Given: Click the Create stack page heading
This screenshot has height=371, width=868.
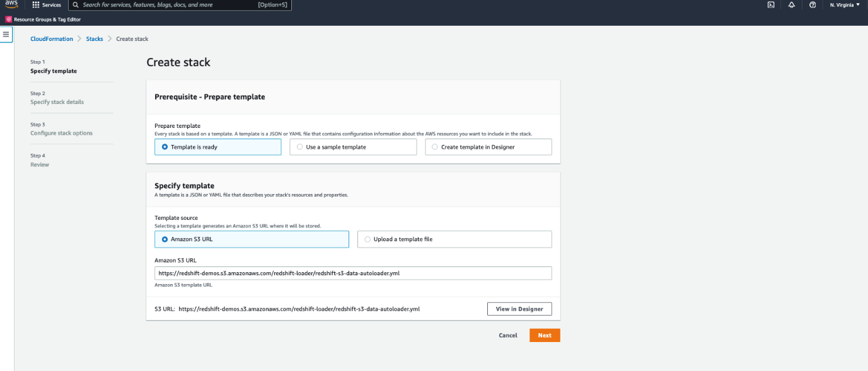Looking at the screenshot, I should click(178, 62).
